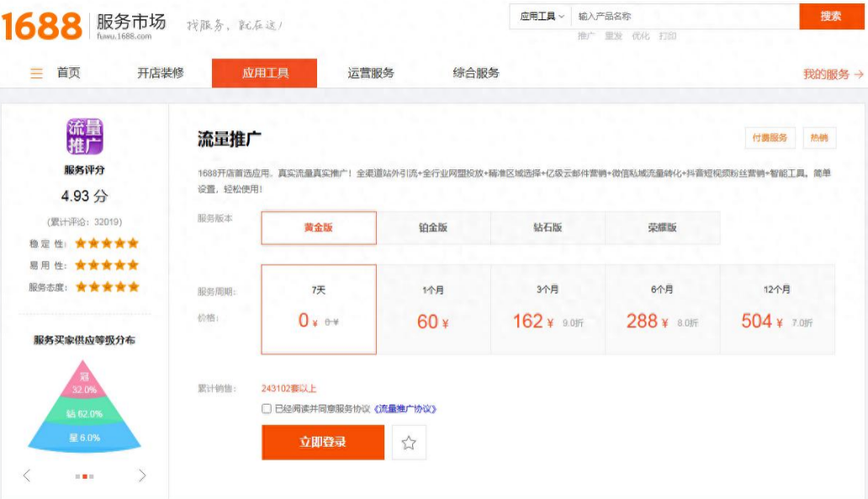
Task: Choose the 1个月 60¥ period
Action: (433, 309)
